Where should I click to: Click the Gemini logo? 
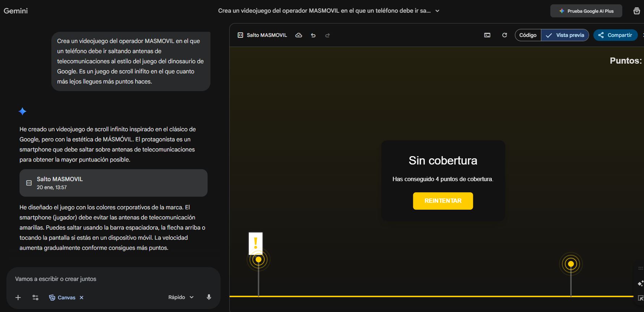[x=16, y=11]
